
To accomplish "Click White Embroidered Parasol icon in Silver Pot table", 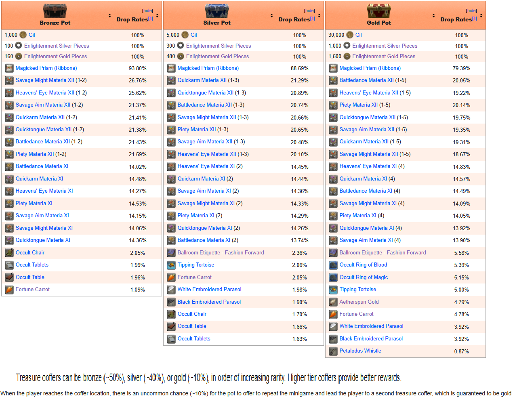I will 171,290.
